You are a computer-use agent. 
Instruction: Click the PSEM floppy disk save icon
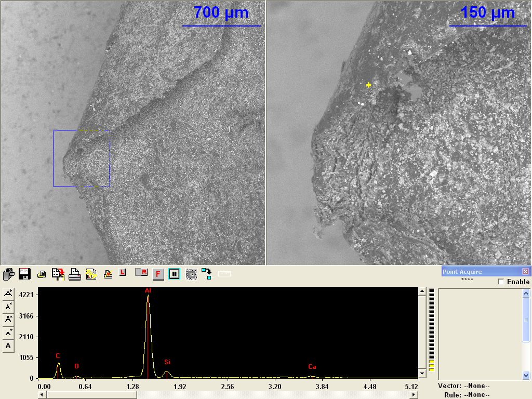pos(25,274)
